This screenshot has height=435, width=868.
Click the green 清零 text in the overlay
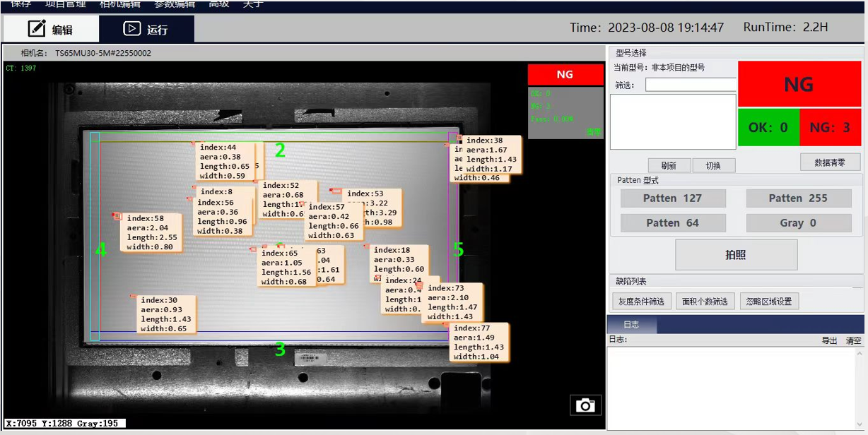click(593, 132)
